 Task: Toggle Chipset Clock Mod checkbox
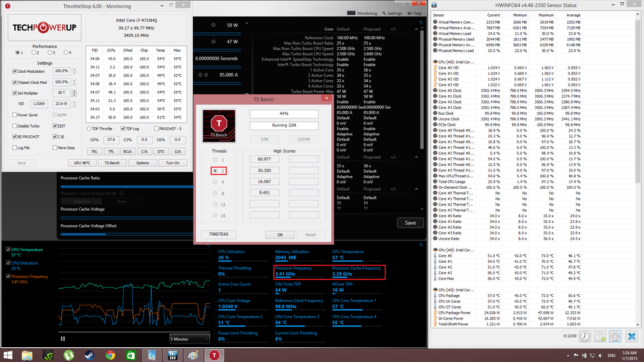pos(15,82)
